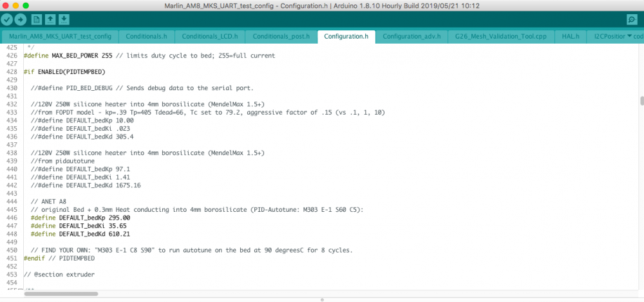Open the Serial Monitor magnifier icon
Screen dimensions: 644x302
pos(632,19)
